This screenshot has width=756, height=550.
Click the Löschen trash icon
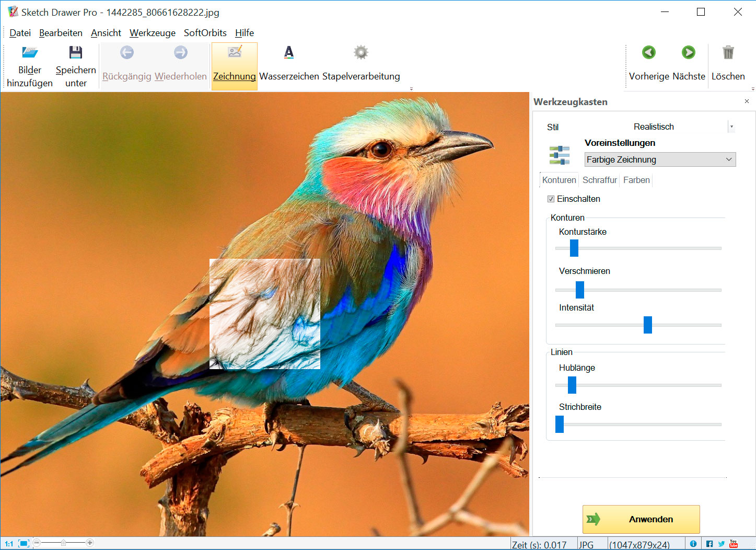tap(728, 53)
